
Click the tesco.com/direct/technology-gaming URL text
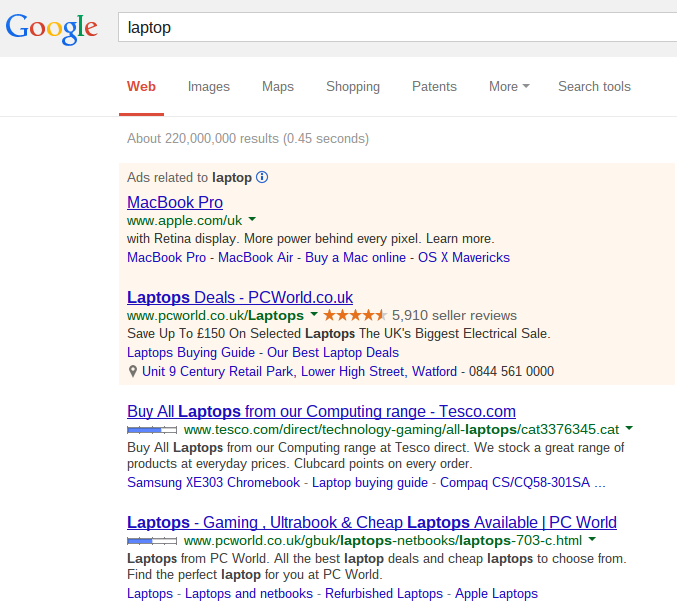click(402, 430)
